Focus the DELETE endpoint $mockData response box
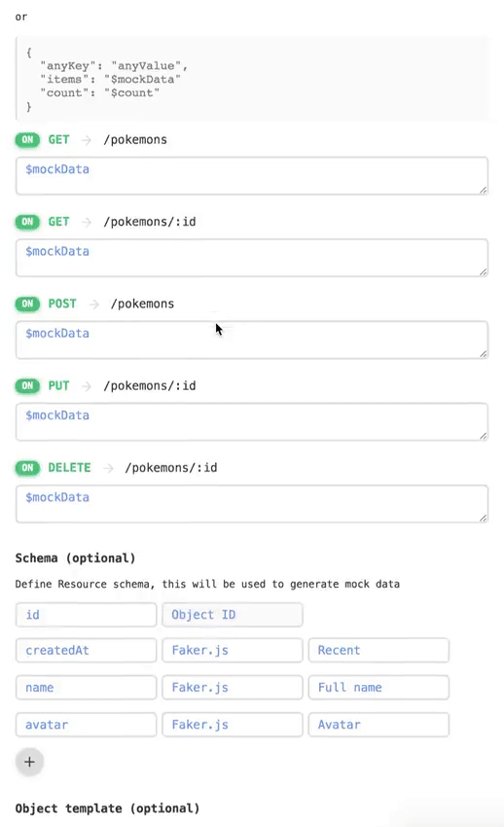Screen dimensions: 504x827 point(252,504)
